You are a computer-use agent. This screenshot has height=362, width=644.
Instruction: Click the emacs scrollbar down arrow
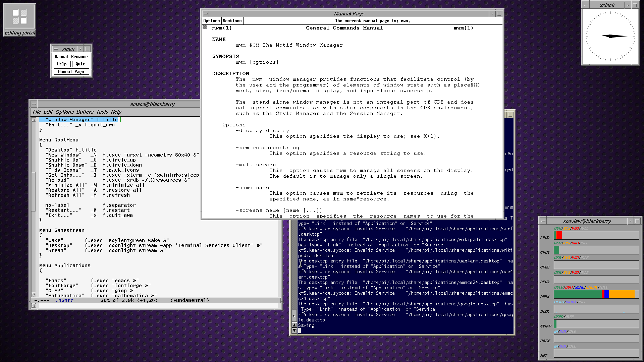pyautogui.click(x=34, y=295)
